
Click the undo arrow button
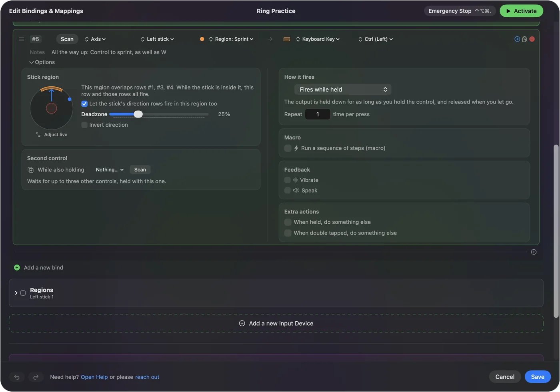(x=17, y=377)
